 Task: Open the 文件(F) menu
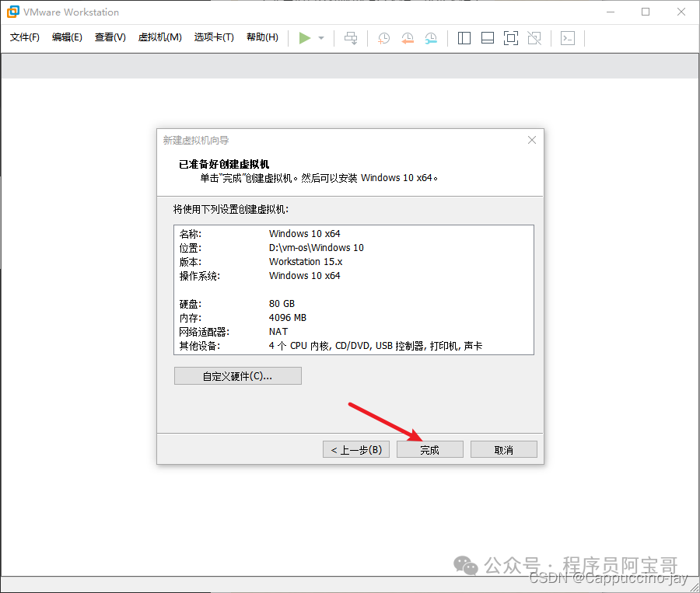25,37
